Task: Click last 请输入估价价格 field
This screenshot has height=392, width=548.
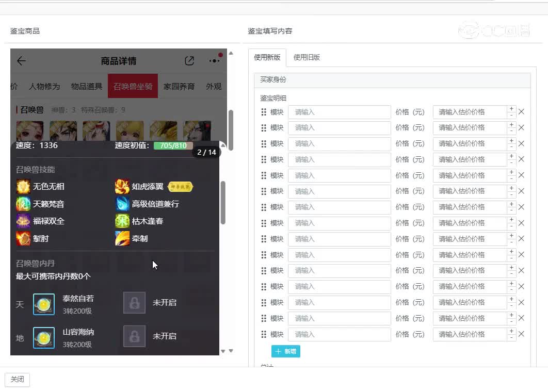Action: pyautogui.click(x=470, y=334)
